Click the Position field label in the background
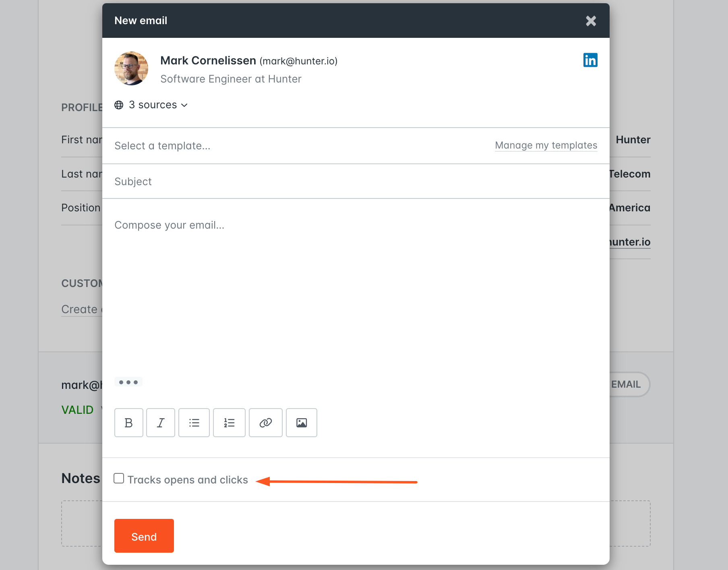728x570 pixels. click(x=81, y=208)
